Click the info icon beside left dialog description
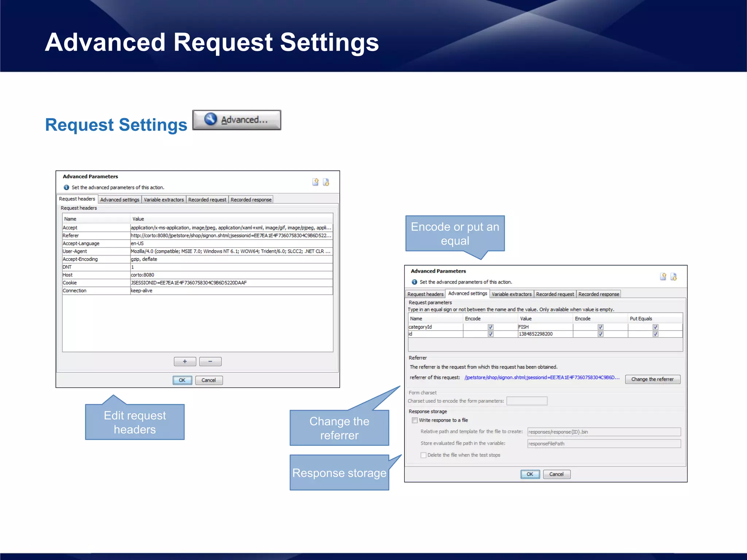The width and height of the screenshot is (747, 560). point(66,187)
